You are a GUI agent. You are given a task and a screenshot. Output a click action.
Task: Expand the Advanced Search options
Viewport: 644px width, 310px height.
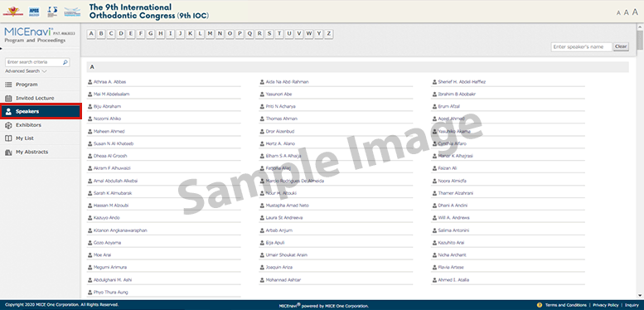pyautogui.click(x=26, y=71)
